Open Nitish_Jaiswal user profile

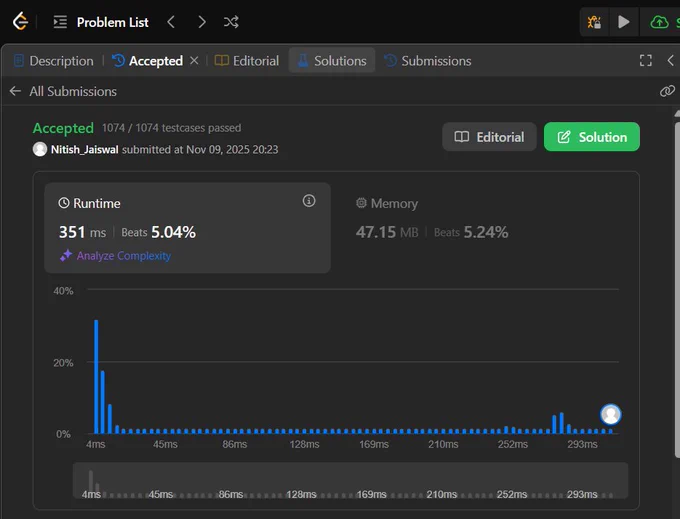point(85,150)
